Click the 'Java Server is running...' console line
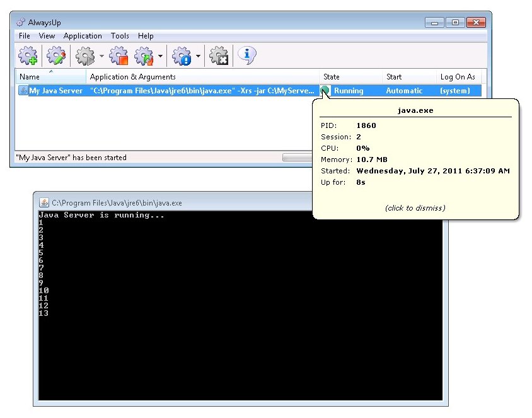This screenshot has height=418, width=532. [101, 215]
